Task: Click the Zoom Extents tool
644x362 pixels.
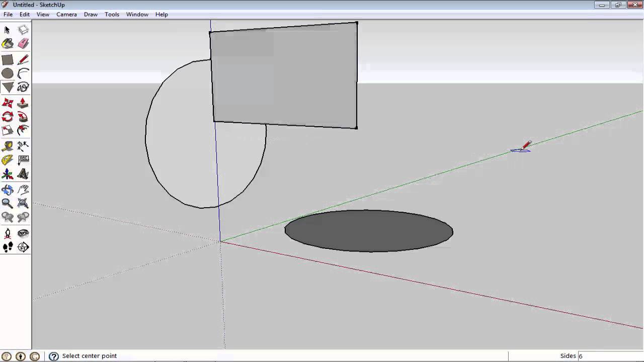Action: coord(23,204)
